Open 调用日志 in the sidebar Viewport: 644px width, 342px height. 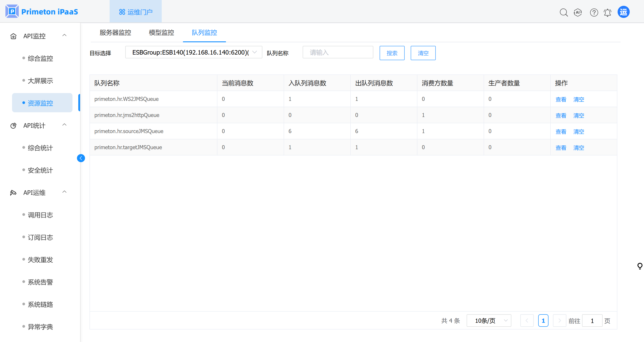click(x=40, y=215)
